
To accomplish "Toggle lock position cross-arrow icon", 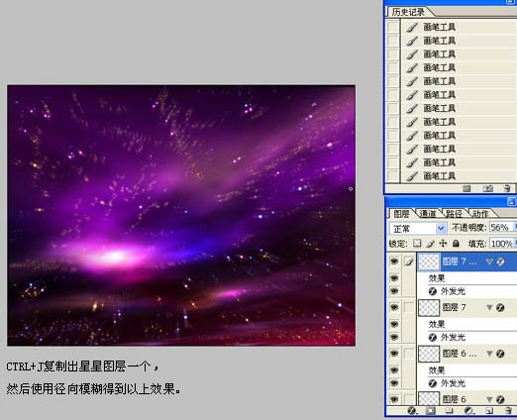I will tap(443, 244).
